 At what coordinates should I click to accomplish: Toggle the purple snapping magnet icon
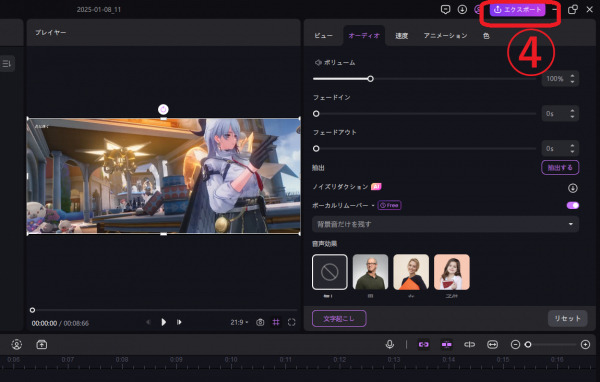click(x=447, y=344)
